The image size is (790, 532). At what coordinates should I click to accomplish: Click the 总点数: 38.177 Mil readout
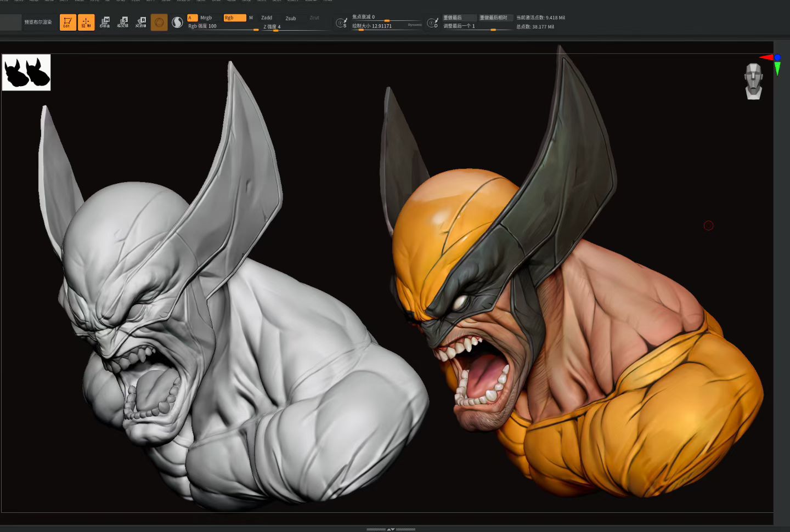pos(535,27)
